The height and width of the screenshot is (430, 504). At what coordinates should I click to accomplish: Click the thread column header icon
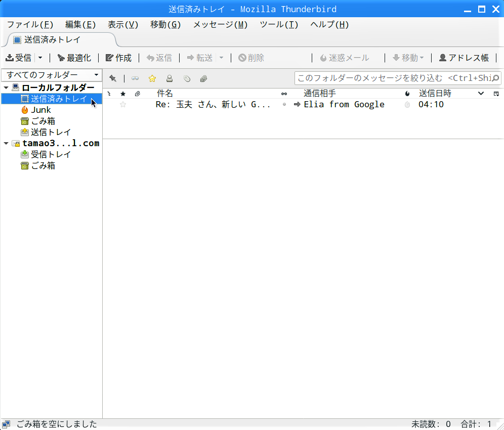pos(109,94)
